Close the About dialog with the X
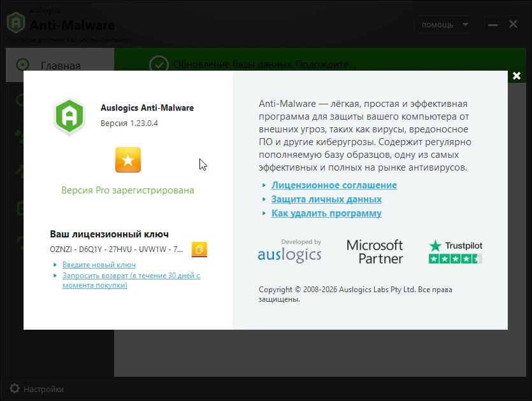 [x=517, y=76]
